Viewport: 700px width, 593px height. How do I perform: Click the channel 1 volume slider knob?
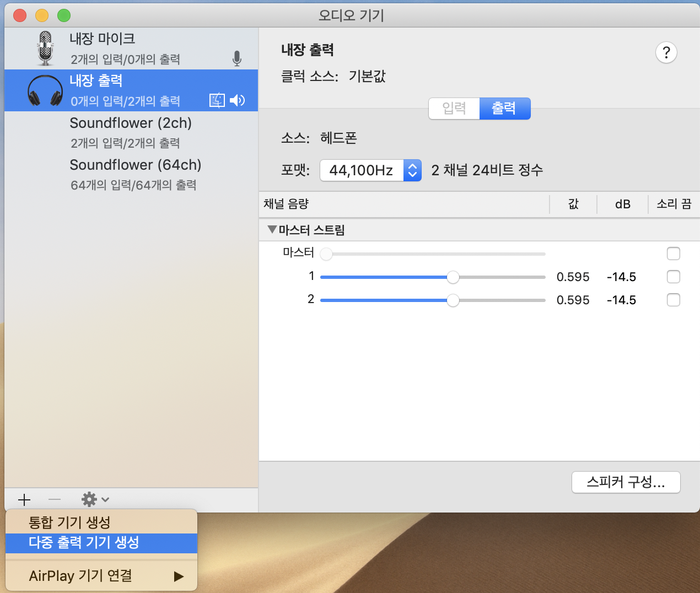[453, 277]
